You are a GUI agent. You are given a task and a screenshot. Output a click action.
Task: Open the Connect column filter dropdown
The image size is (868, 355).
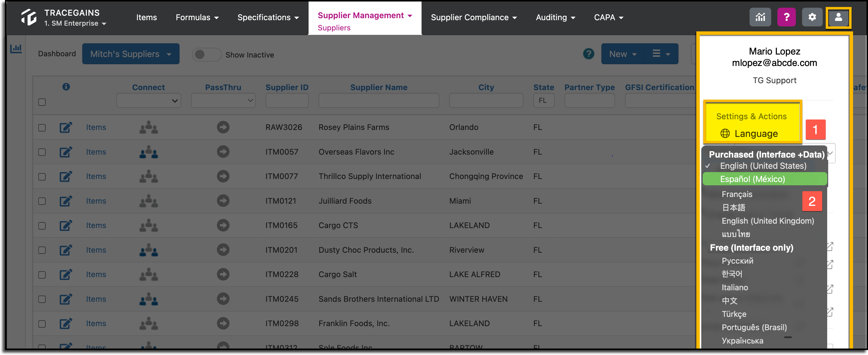[149, 101]
